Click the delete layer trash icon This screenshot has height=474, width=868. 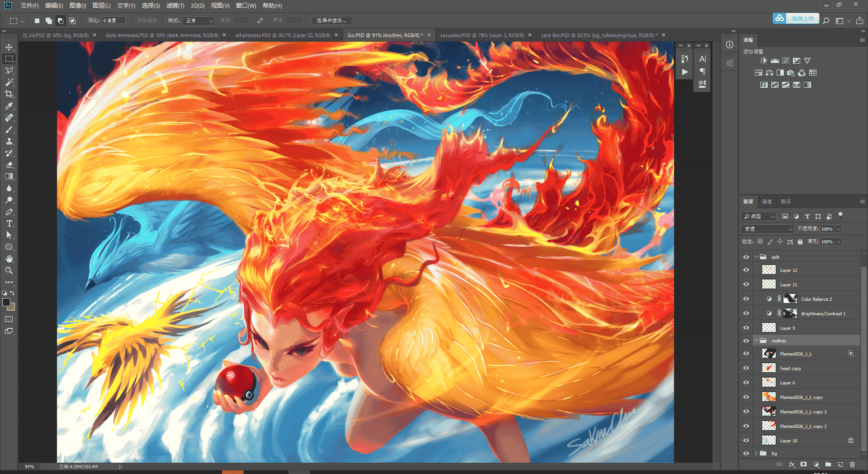pyautogui.click(x=853, y=465)
